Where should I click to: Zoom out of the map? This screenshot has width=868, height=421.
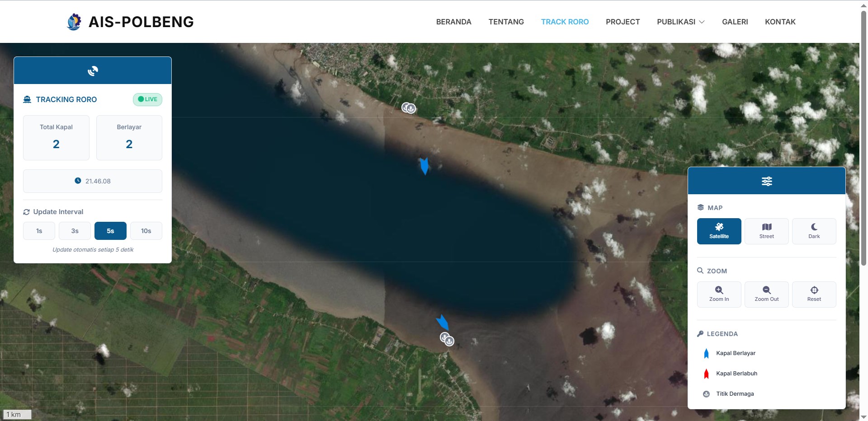pos(766,294)
